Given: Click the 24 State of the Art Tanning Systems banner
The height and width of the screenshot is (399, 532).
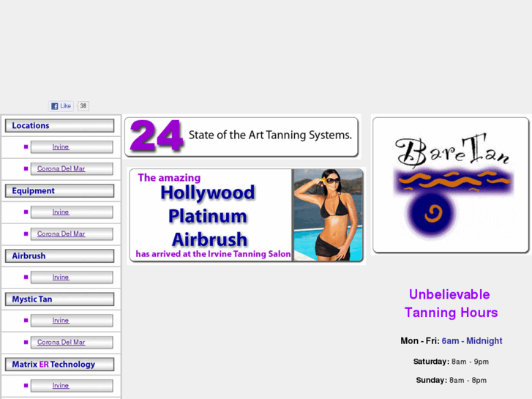Looking at the screenshot, I should pos(241,137).
